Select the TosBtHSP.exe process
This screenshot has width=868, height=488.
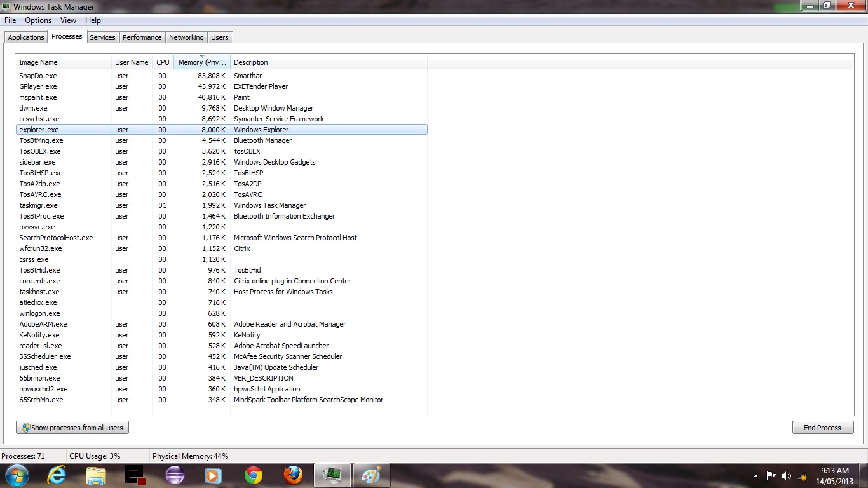pyautogui.click(x=222, y=173)
